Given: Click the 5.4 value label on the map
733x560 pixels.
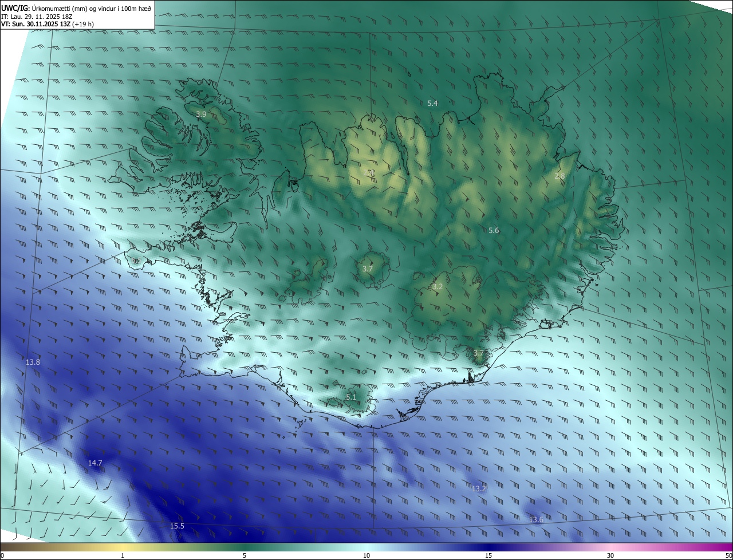Looking at the screenshot, I should coord(432,103).
